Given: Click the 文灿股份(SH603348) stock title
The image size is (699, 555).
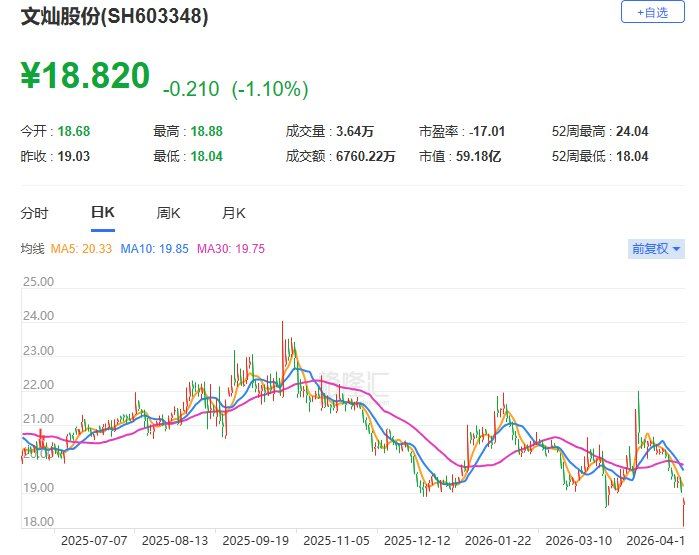Looking at the screenshot, I should [x=116, y=17].
